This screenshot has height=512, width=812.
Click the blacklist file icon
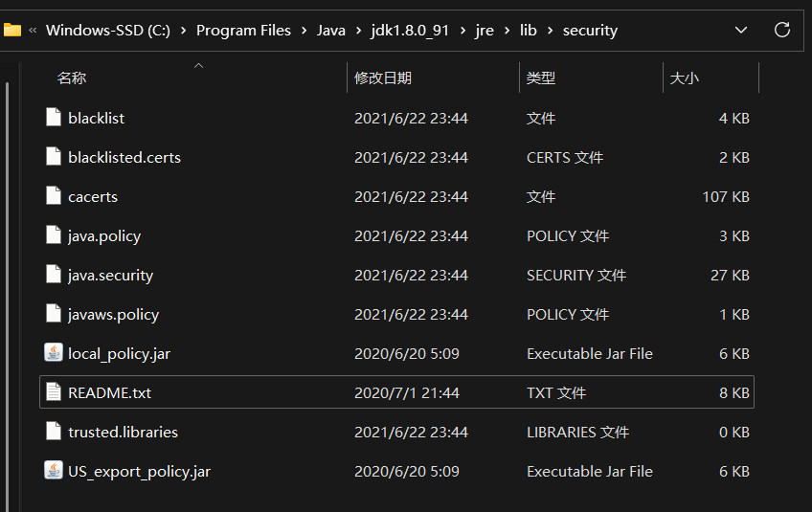point(54,118)
